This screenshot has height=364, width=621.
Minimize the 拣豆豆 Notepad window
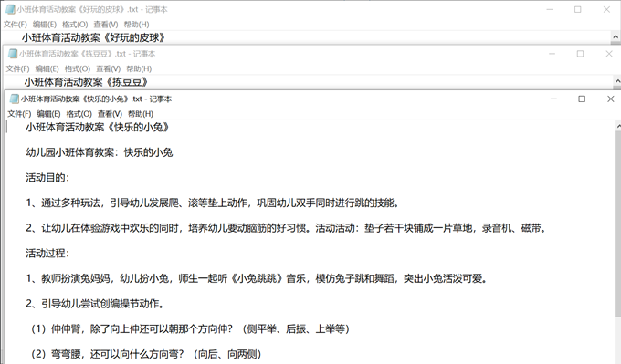pos(553,54)
